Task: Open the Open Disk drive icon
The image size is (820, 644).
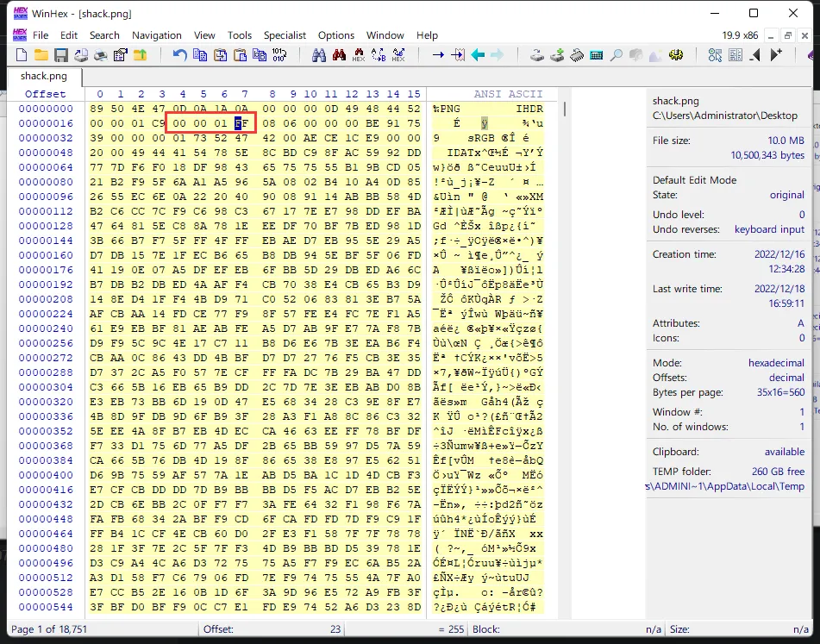Action: (536, 55)
